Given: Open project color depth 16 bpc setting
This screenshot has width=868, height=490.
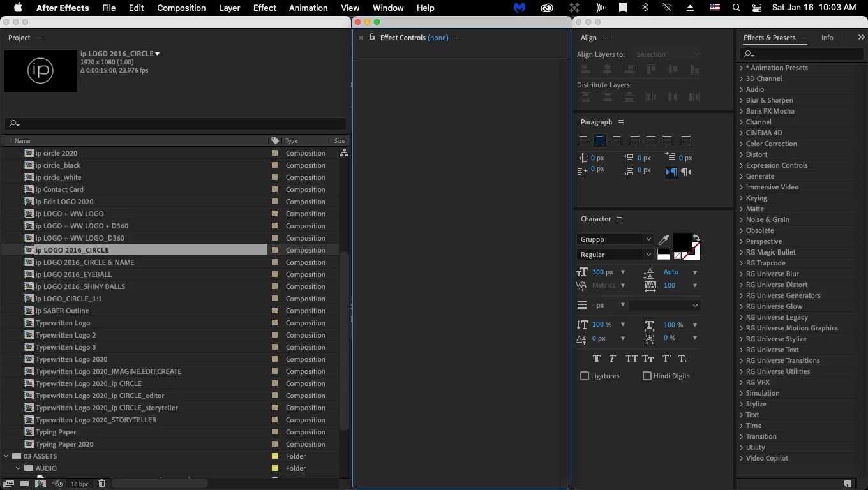Looking at the screenshot, I should click(80, 484).
